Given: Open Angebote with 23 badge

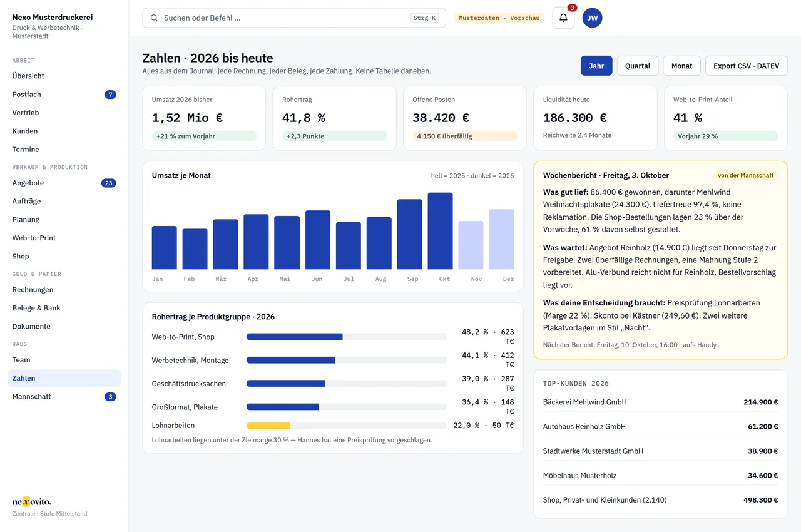Looking at the screenshot, I should 64,183.
